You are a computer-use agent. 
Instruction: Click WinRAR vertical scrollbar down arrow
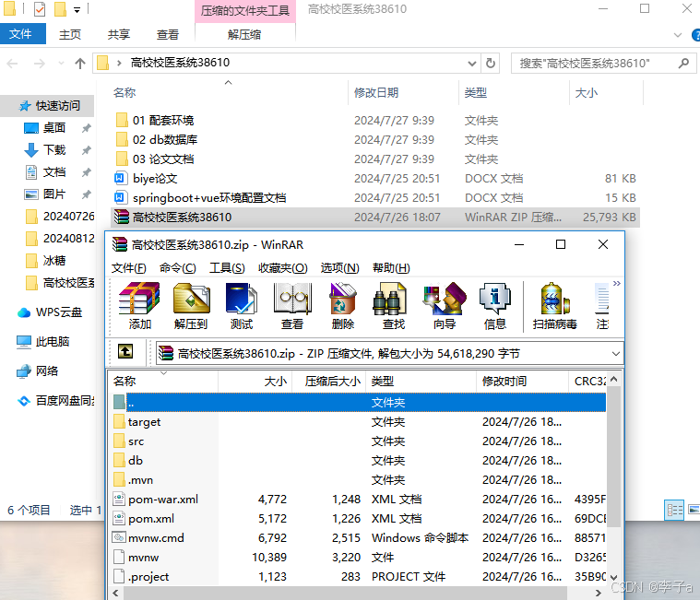614,577
